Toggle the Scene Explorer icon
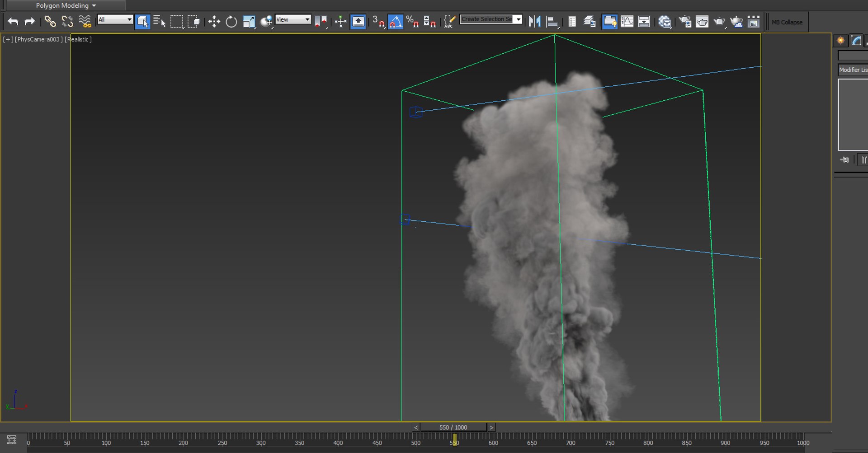 572,22
